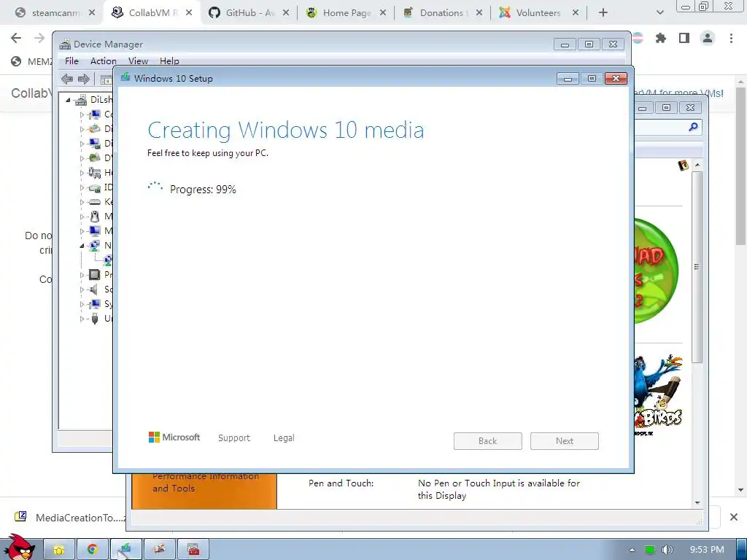Expand the system devices node arrow
The width and height of the screenshot is (747, 560).
pyautogui.click(x=82, y=304)
